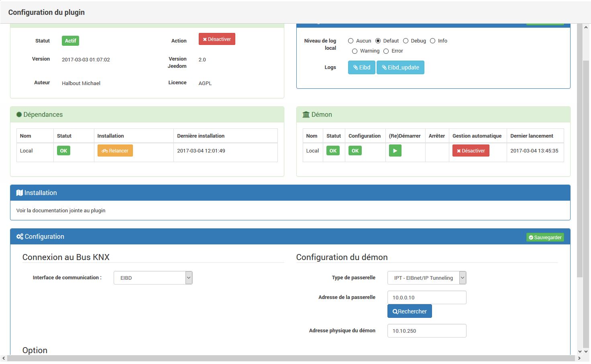
Task: Click the Démon Configuration OK badge
Action: pyautogui.click(x=355, y=151)
